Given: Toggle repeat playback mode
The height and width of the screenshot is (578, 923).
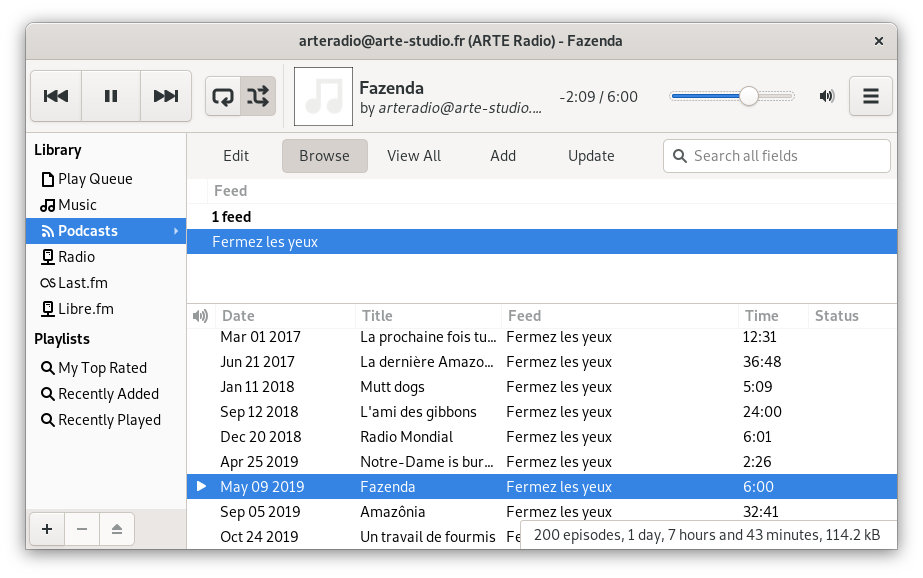Looking at the screenshot, I should click(x=223, y=96).
